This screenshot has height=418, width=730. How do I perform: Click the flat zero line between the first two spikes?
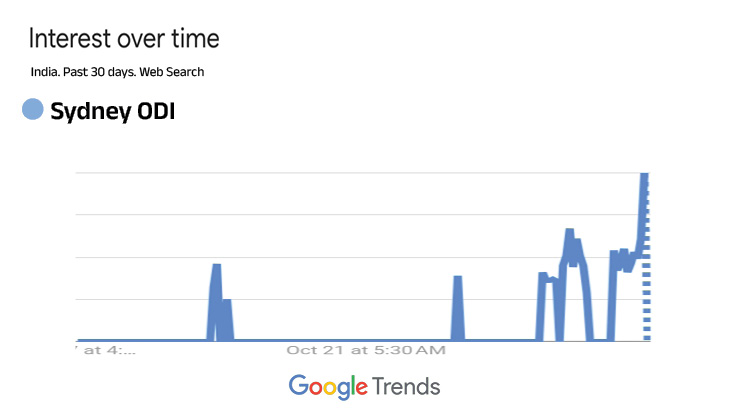click(340, 341)
